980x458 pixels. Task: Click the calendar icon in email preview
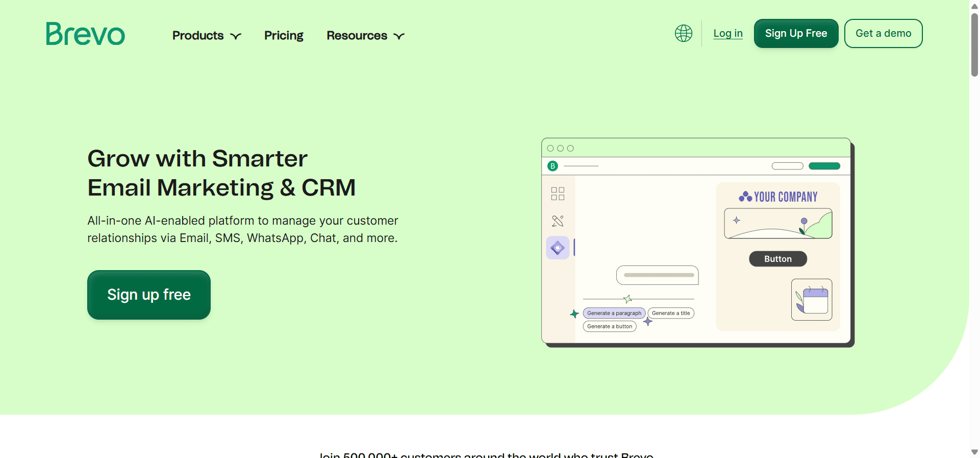tap(812, 300)
